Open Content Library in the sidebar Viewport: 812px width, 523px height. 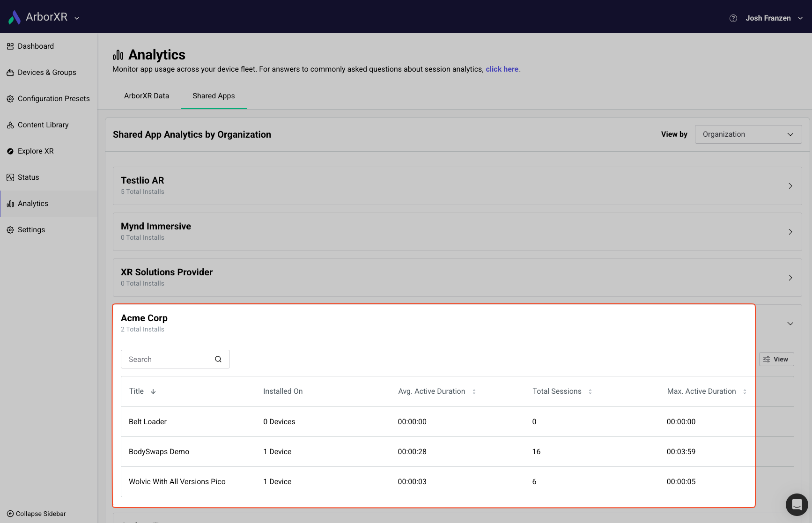(49, 125)
